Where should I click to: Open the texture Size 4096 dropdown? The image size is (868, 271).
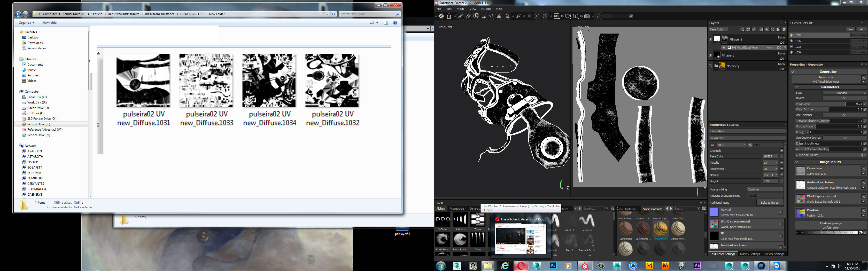[732, 145]
